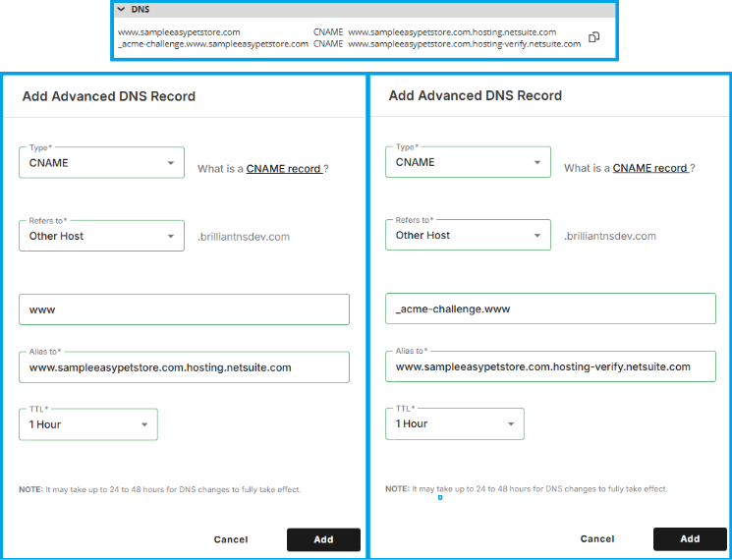
Task: Click the NOTE text in left dialog
Action: (x=159, y=489)
